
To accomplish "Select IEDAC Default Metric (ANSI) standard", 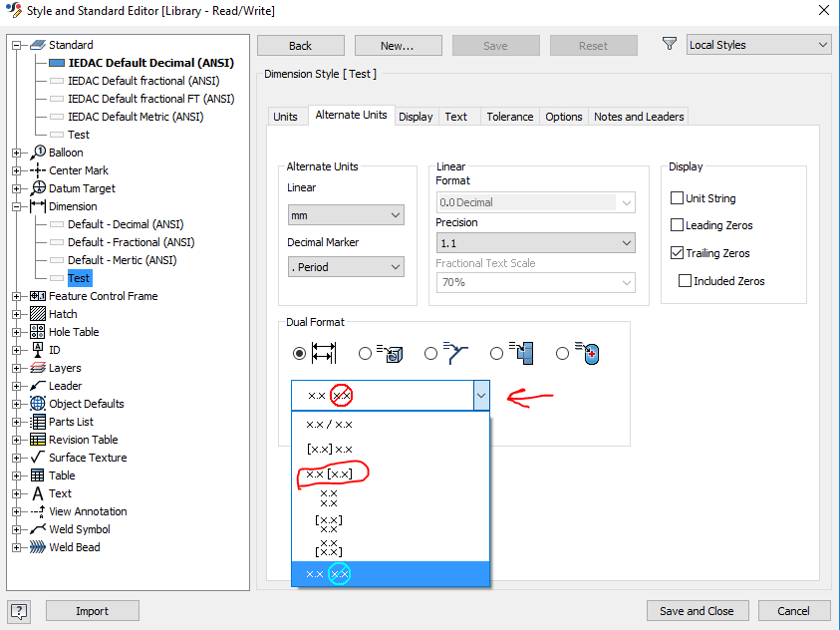I will pos(136,117).
